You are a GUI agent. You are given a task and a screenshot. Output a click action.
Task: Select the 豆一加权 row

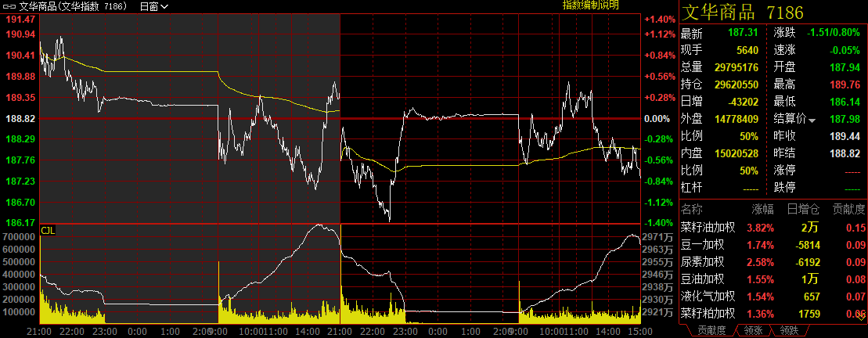click(773, 245)
